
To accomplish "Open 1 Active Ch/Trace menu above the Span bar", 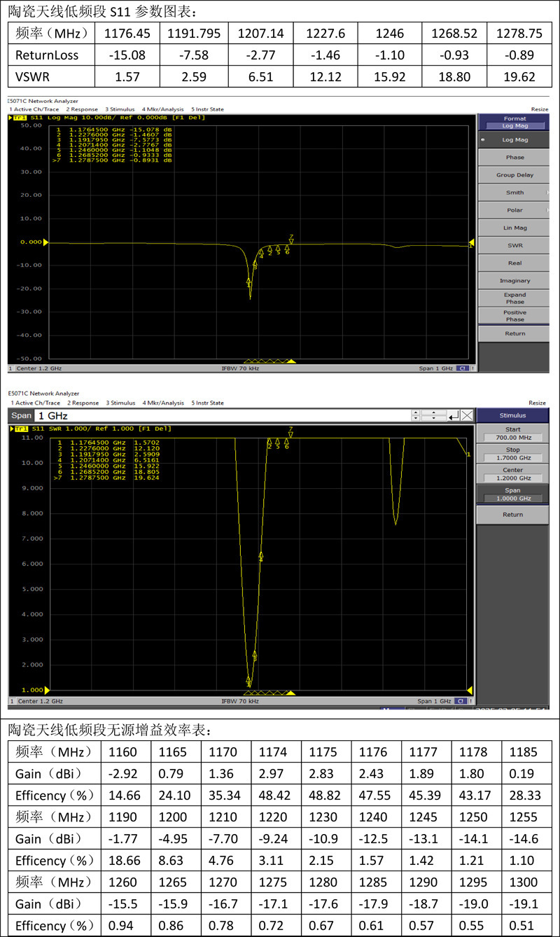I will (x=34, y=403).
